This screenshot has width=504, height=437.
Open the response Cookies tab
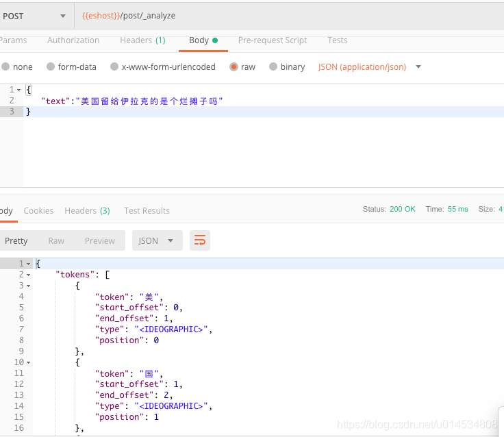point(38,210)
